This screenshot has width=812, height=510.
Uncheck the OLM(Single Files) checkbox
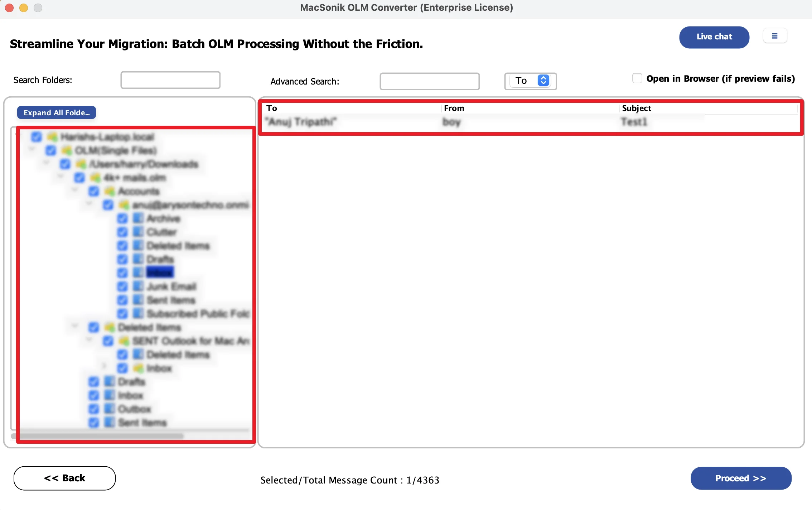coord(51,150)
